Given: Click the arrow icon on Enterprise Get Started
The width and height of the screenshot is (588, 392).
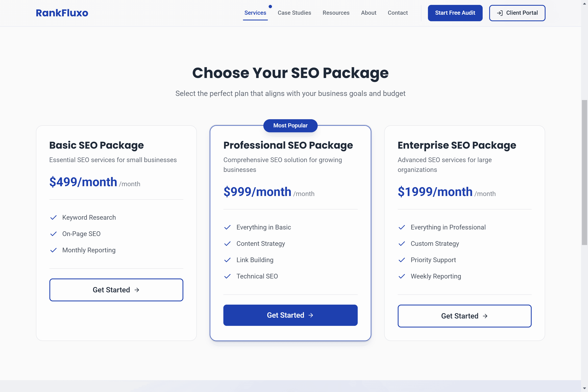Looking at the screenshot, I should click(485, 316).
